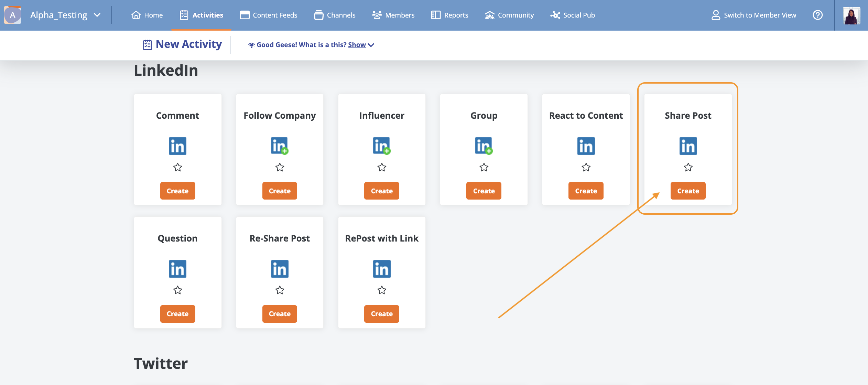Click the LinkedIn follow icon on Follow Company card
868x385 pixels.
pyautogui.click(x=280, y=146)
